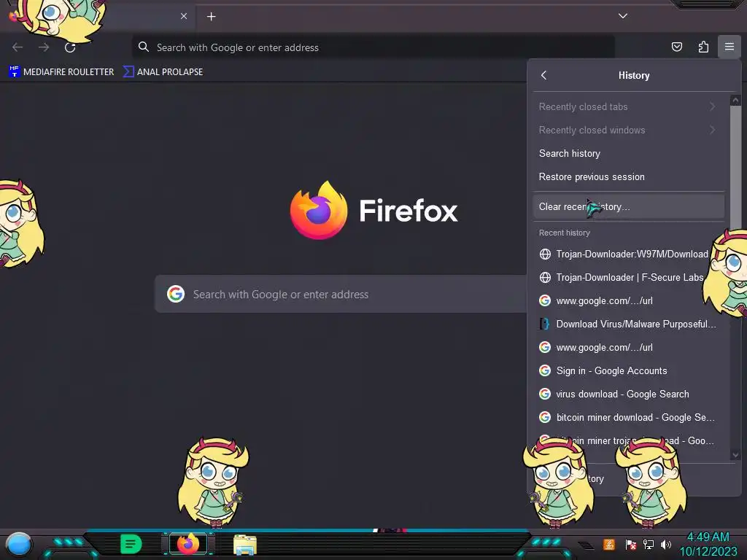Choose Search history in History panel

tap(628, 153)
